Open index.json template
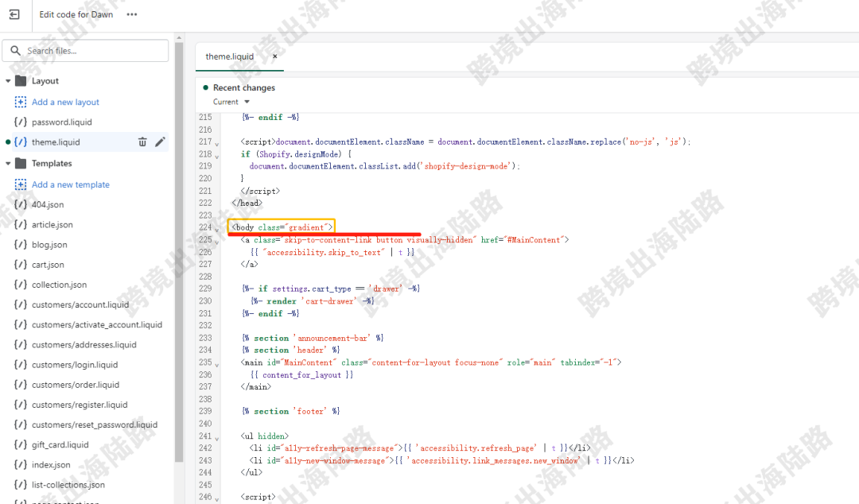This screenshot has height=504, width=859. (51, 464)
